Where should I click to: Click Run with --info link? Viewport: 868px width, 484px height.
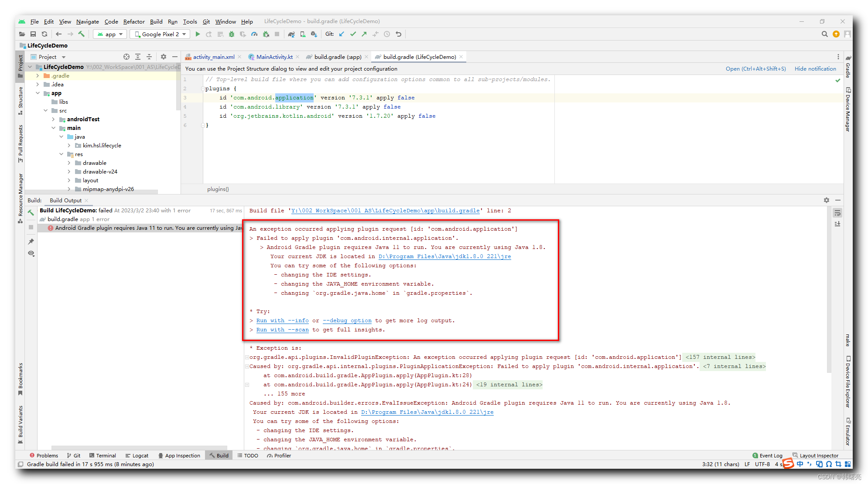(283, 320)
